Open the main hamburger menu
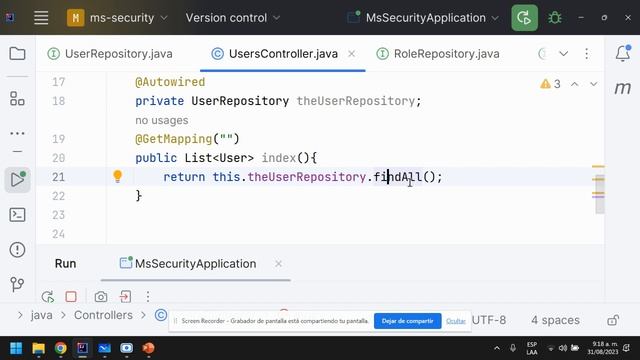640x360 pixels. click(x=41, y=18)
